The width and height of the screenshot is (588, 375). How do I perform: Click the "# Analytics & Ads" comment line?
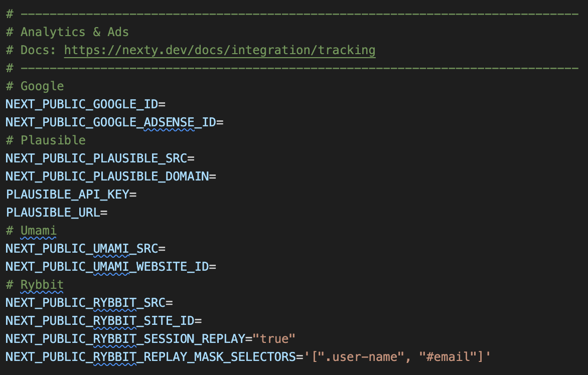[x=67, y=32]
